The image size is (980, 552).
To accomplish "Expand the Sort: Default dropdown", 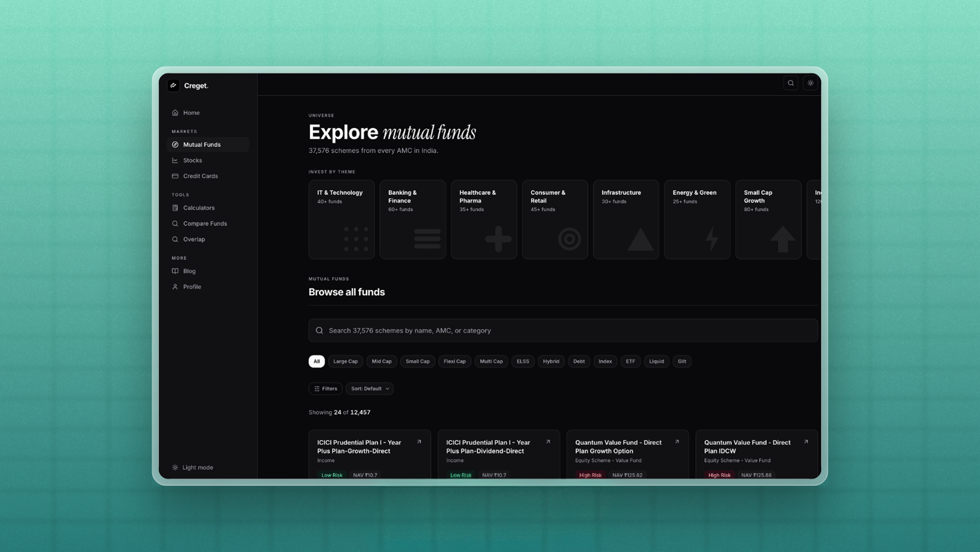I will 369,389.
